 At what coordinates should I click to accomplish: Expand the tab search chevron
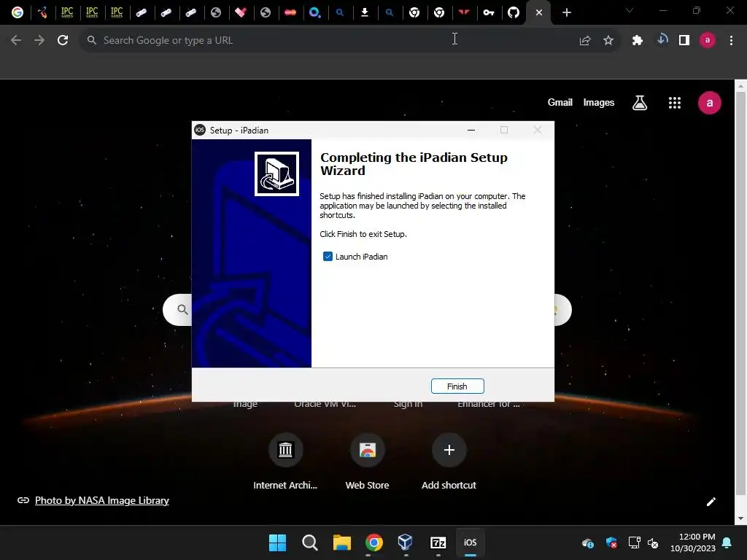[x=630, y=10]
